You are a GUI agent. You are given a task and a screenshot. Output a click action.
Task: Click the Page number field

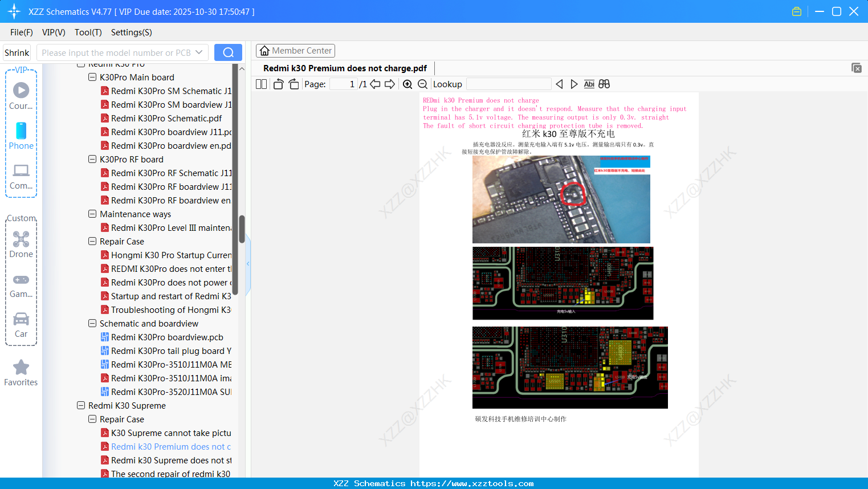point(344,84)
